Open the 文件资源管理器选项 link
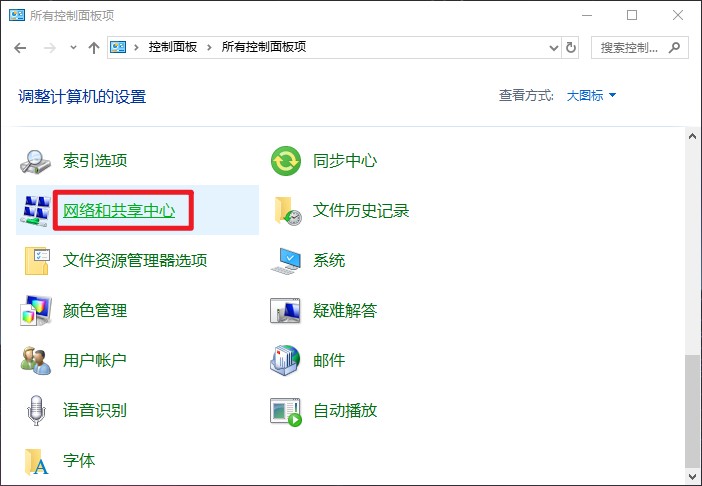The width and height of the screenshot is (702, 486). (x=135, y=260)
